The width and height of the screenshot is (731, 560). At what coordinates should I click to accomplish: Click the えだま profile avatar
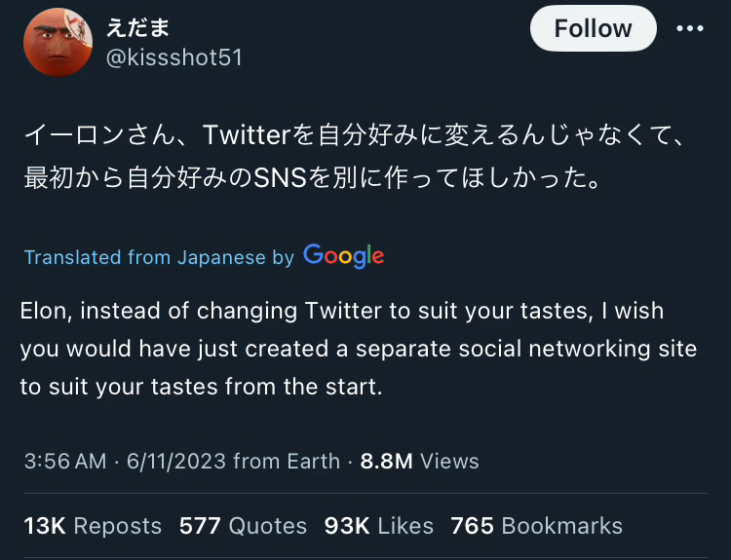click(x=58, y=42)
